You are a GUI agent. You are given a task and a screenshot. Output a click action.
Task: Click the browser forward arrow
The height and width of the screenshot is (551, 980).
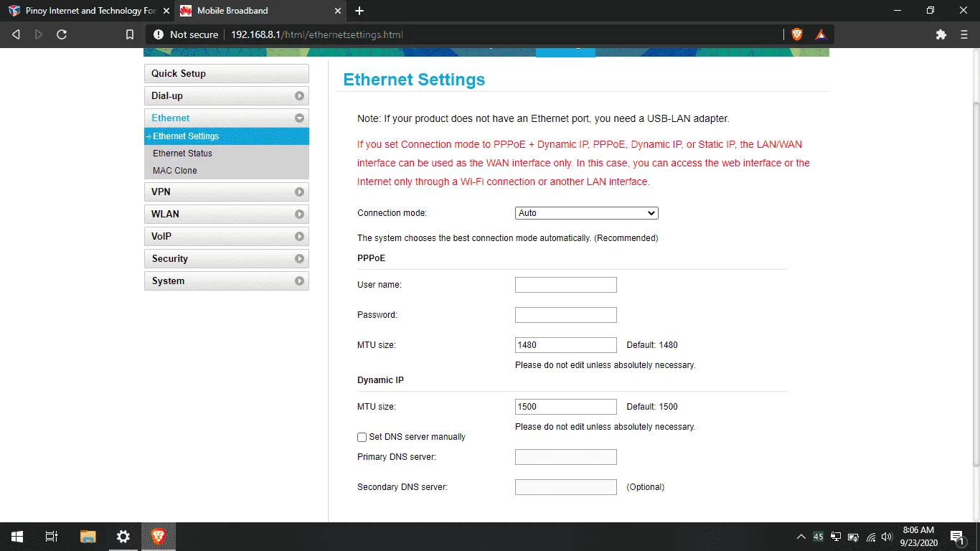point(39,34)
